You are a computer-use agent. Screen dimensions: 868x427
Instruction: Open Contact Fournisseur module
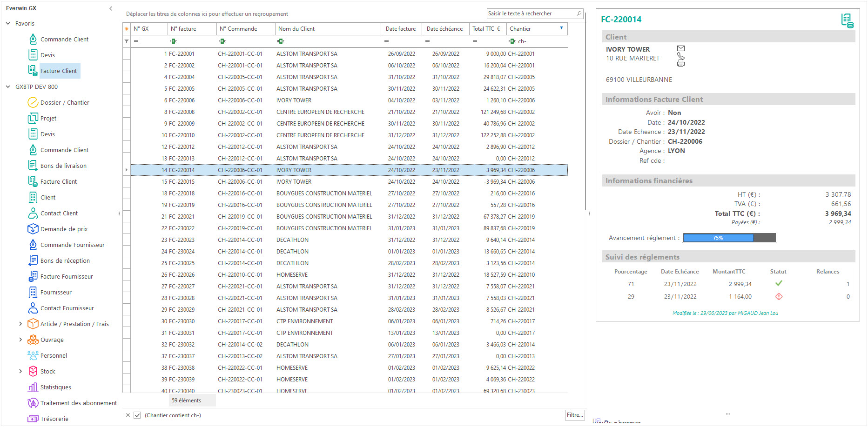pyautogui.click(x=67, y=308)
